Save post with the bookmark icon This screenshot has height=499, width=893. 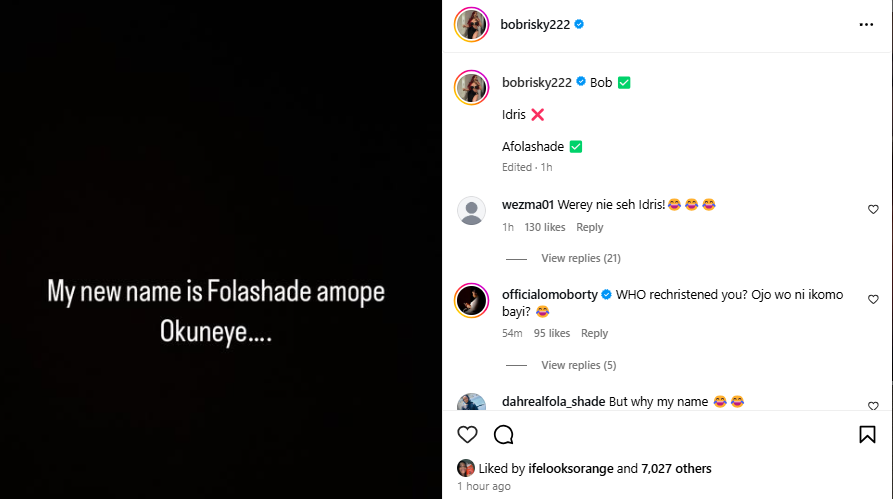click(x=867, y=434)
